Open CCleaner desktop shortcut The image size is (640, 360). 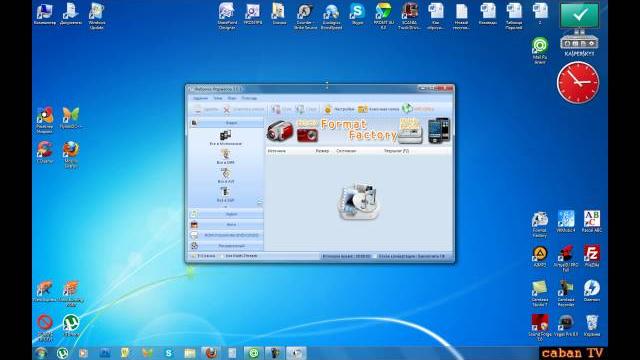point(45,153)
